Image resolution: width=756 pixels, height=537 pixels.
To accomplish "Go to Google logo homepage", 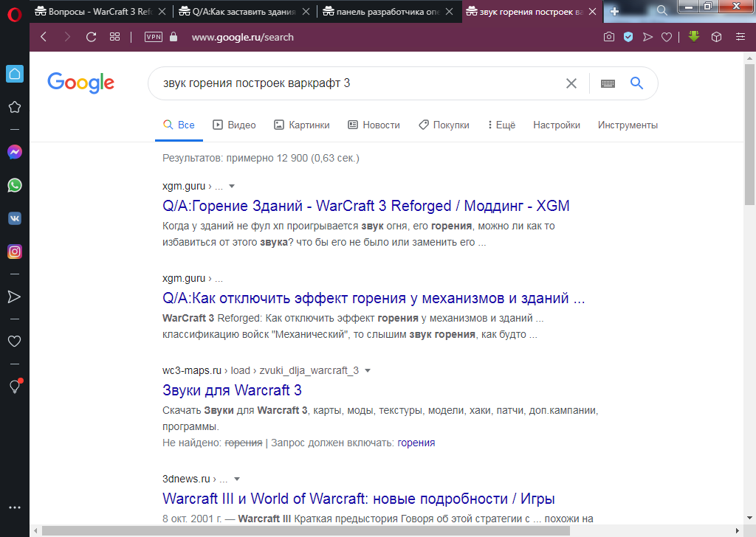I will pos(81,83).
